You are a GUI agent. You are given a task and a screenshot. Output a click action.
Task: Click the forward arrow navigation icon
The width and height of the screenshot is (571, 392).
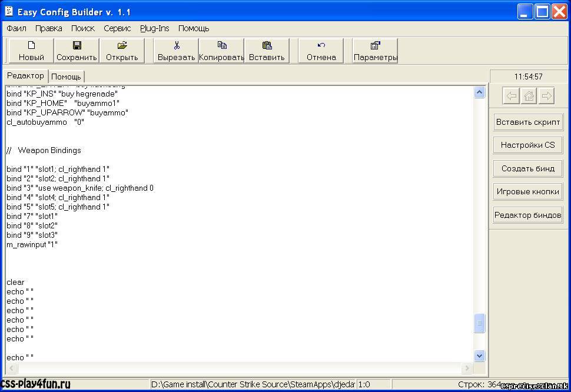pyautogui.click(x=546, y=97)
